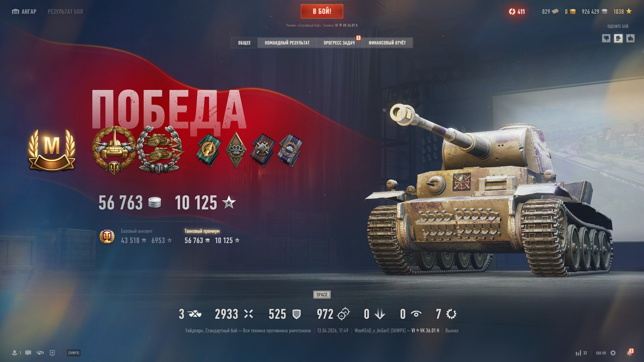
Task: Rate the battle with thumbs up
Action: 630,38
